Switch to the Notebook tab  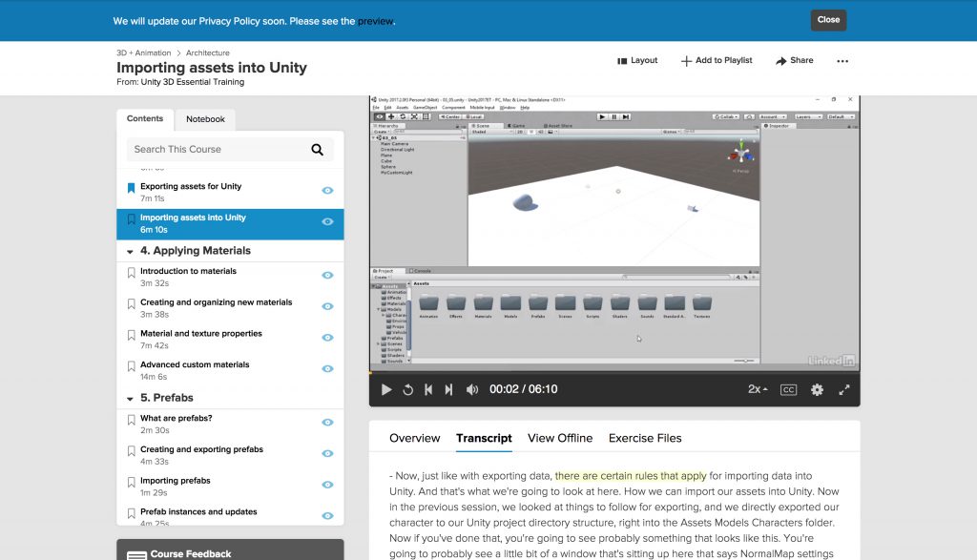click(x=206, y=119)
